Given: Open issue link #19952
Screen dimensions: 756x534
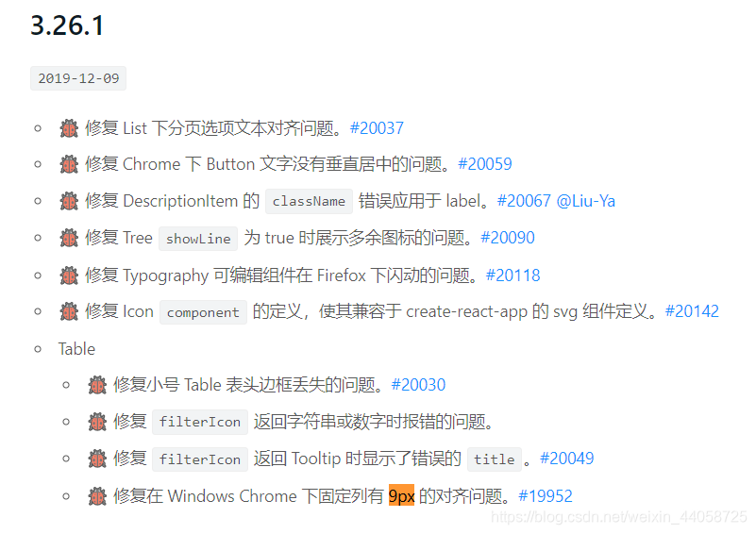Looking at the screenshot, I should (546, 496).
